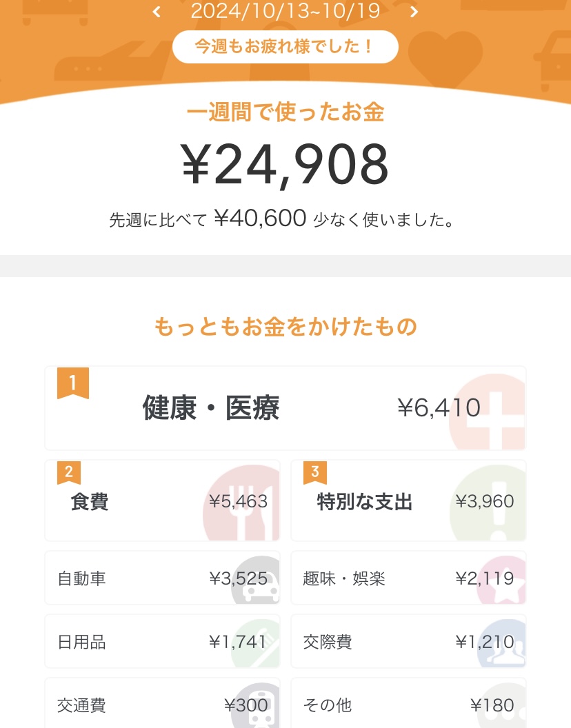Select the 自動車 expense row
Viewport: 571px width, 728px height.
click(x=162, y=578)
